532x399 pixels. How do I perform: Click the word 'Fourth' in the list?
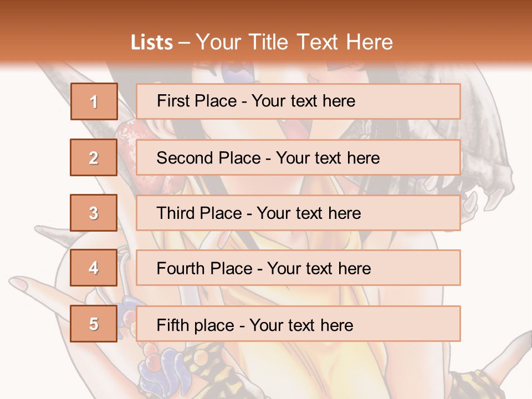[181, 269]
